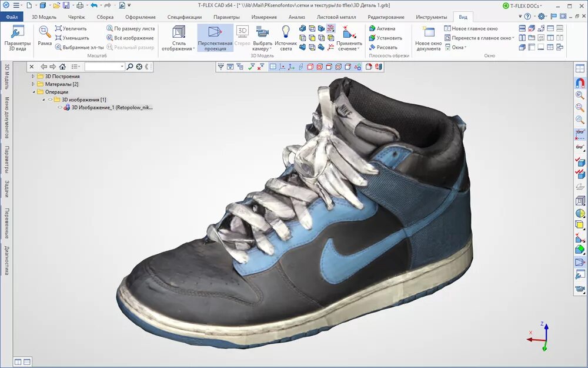This screenshot has width=588, height=368.
Task: Open the Окна dropdown
Action: [x=457, y=48]
